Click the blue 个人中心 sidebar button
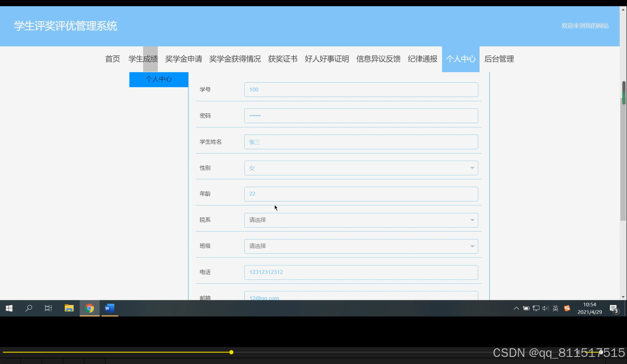The width and height of the screenshot is (627, 364). 159,79
